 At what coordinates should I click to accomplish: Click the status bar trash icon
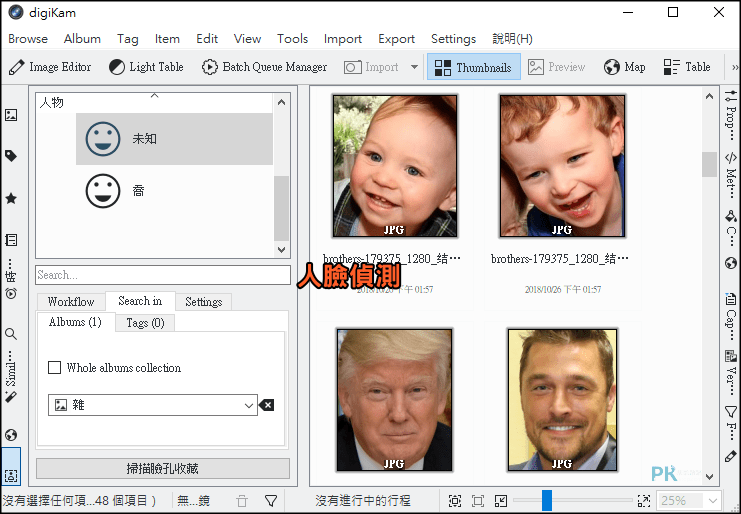coord(242,501)
